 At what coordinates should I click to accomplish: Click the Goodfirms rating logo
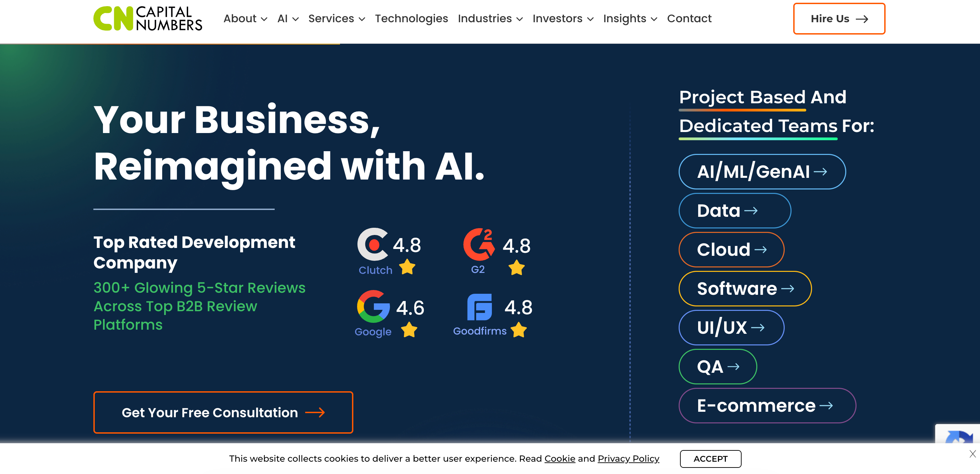(x=479, y=307)
